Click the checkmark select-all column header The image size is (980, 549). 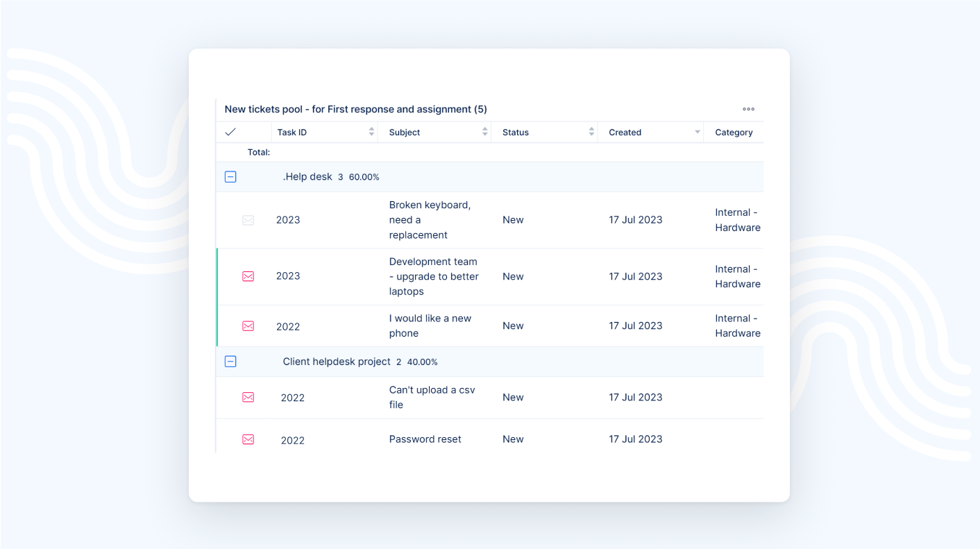point(230,132)
